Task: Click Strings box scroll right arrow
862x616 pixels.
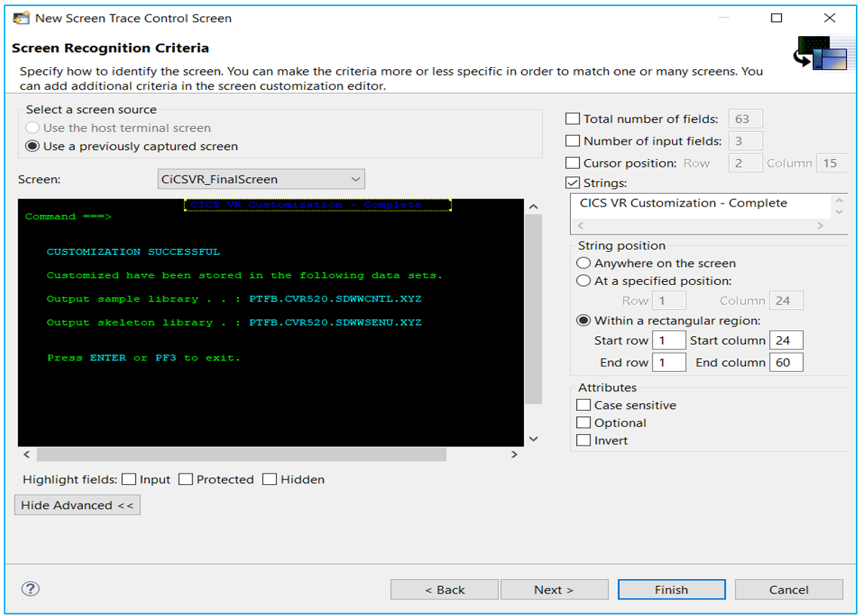Action: [x=821, y=225]
